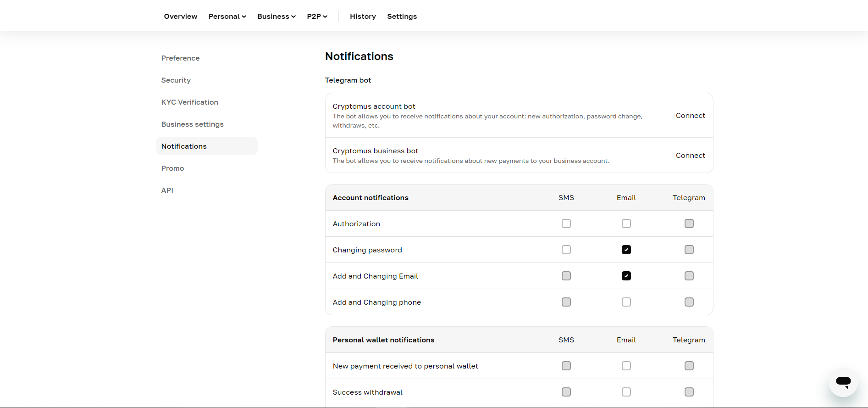This screenshot has height=408, width=868.
Task: Toggle SMS for Success withdrawal
Action: pyautogui.click(x=566, y=392)
